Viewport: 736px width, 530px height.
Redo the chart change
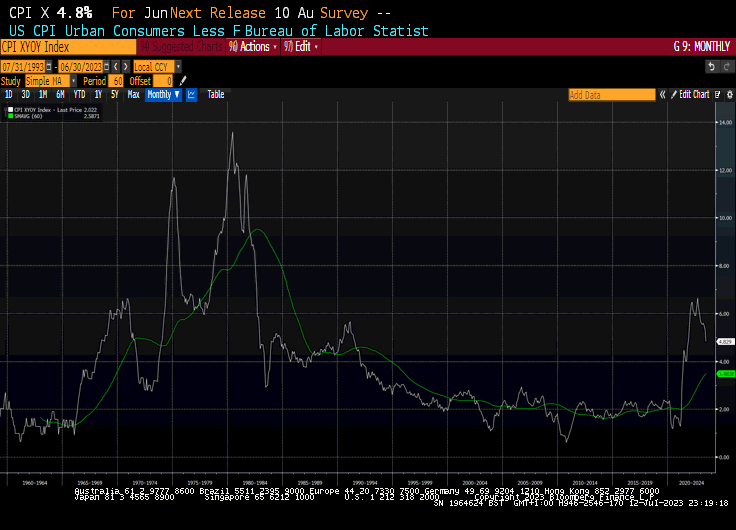pos(727,67)
